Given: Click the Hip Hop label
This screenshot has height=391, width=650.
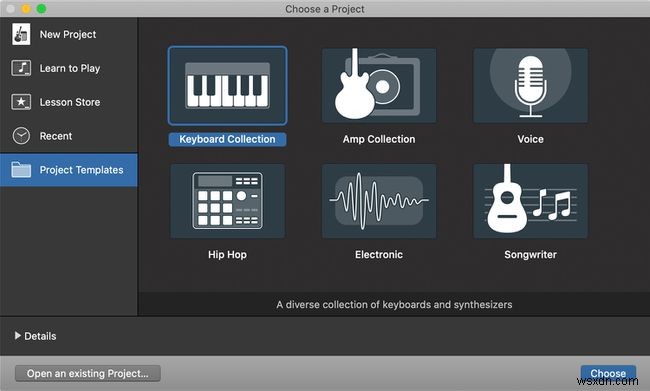Looking at the screenshot, I should click(227, 255).
